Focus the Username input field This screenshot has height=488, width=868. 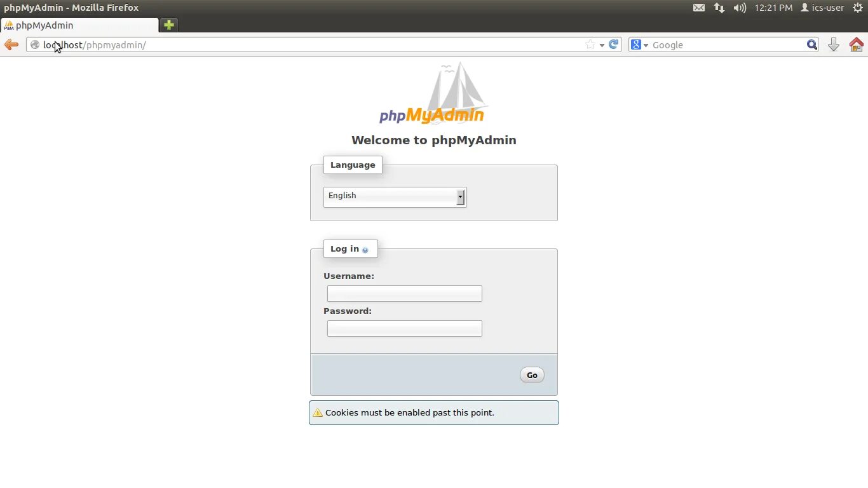pos(405,294)
